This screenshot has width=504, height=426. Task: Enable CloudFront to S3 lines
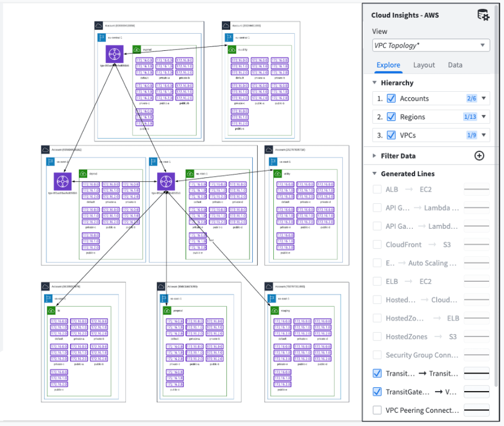(x=377, y=245)
